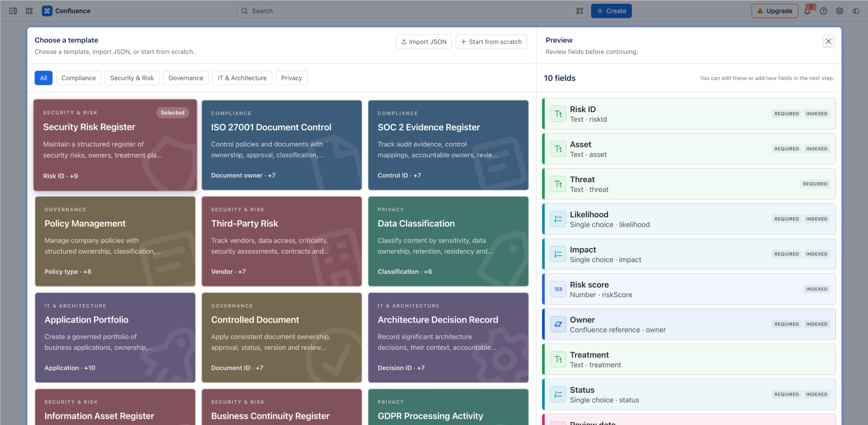The image size is (868, 425).
Task: Select the GDPR Processing Activity template
Action: click(448, 407)
